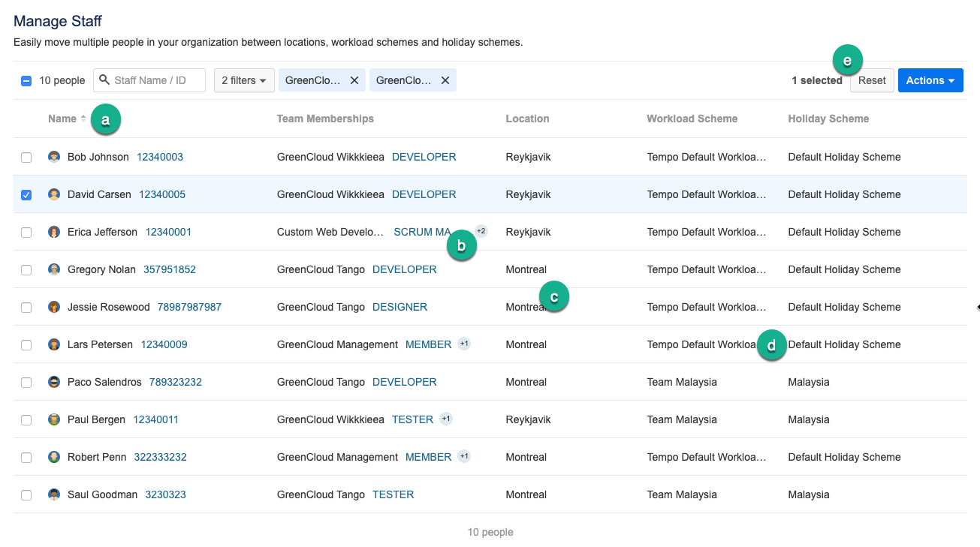
Task: Open Paul Bergen's staff ID 12340011 link
Action: pos(155,419)
